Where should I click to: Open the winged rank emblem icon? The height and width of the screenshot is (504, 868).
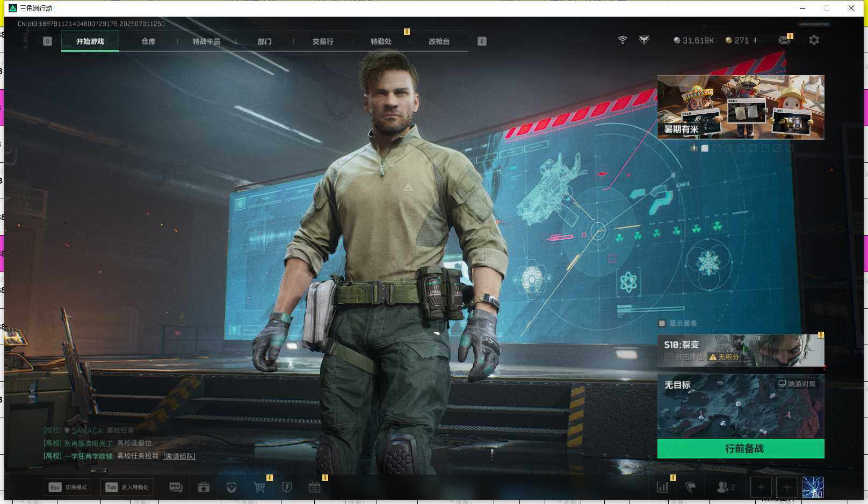[x=644, y=40]
